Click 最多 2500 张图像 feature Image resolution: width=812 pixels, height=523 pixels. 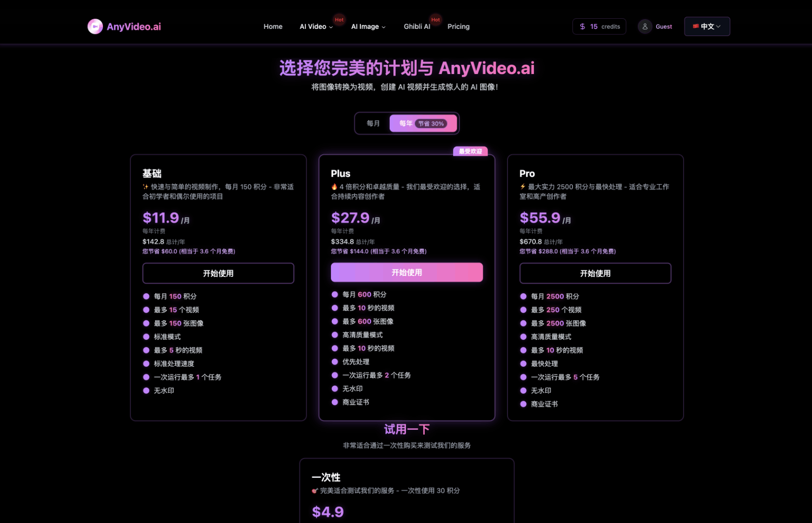tap(558, 323)
